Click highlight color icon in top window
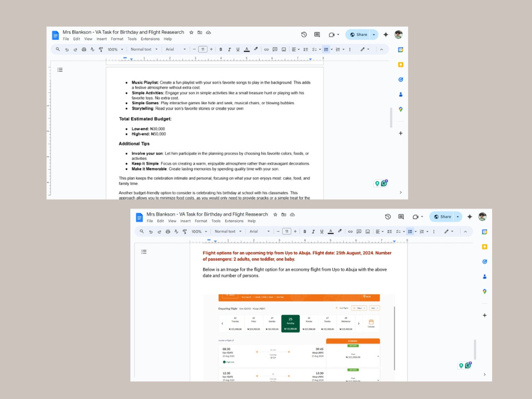Viewport: 532px width, 399px height. tap(256, 49)
